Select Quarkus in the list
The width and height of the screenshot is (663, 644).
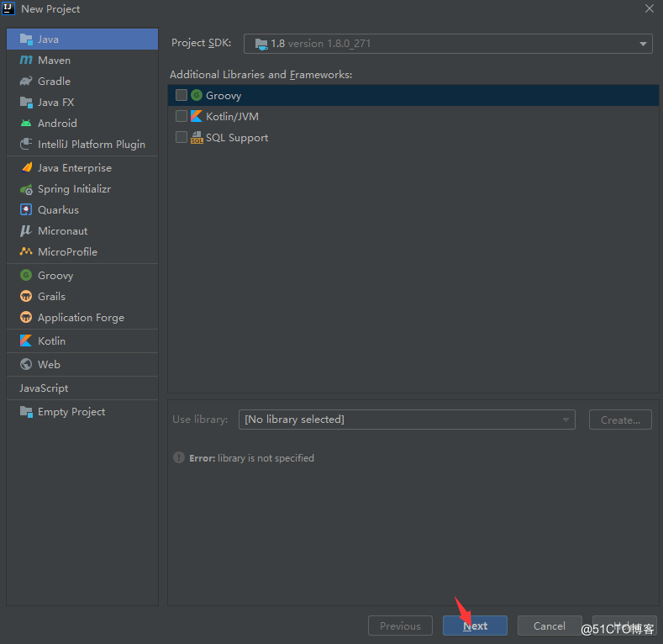pyautogui.click(x=82, y=209)
